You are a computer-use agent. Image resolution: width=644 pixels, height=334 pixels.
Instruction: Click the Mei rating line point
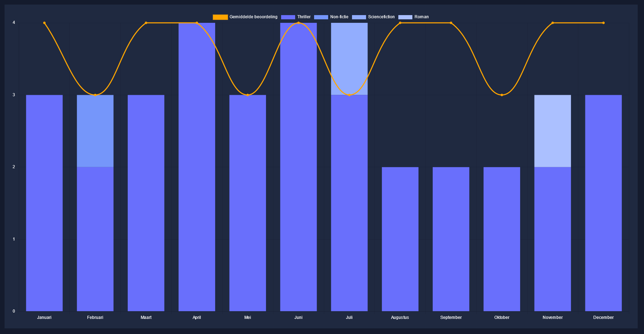coord(248,95)
